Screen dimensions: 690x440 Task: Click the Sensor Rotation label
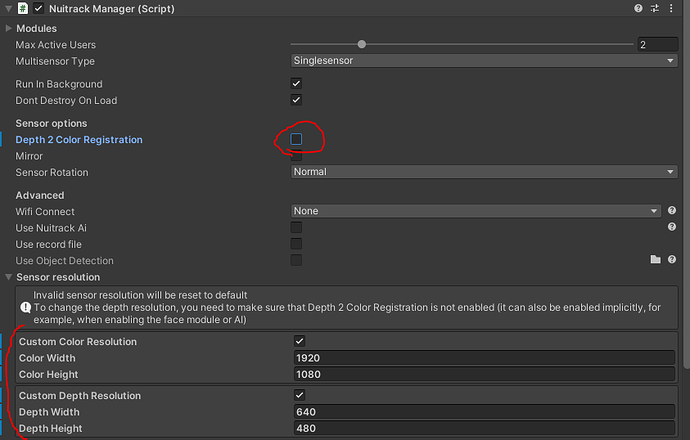[x=52, y=172]
